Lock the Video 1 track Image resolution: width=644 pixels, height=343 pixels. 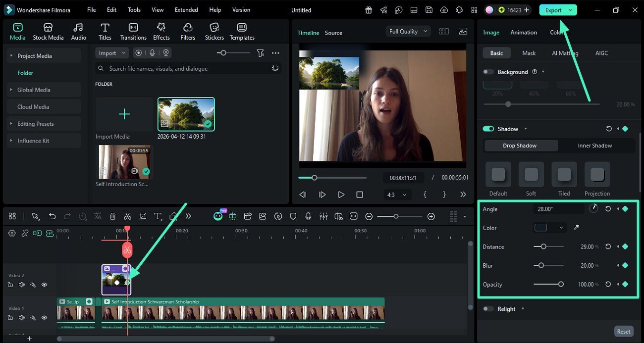point(10,317)
